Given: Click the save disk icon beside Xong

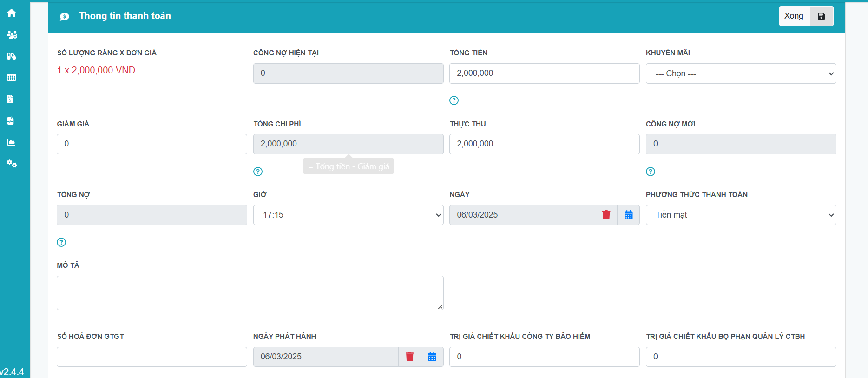Looking at the screenshot, I should click(821, 16).
